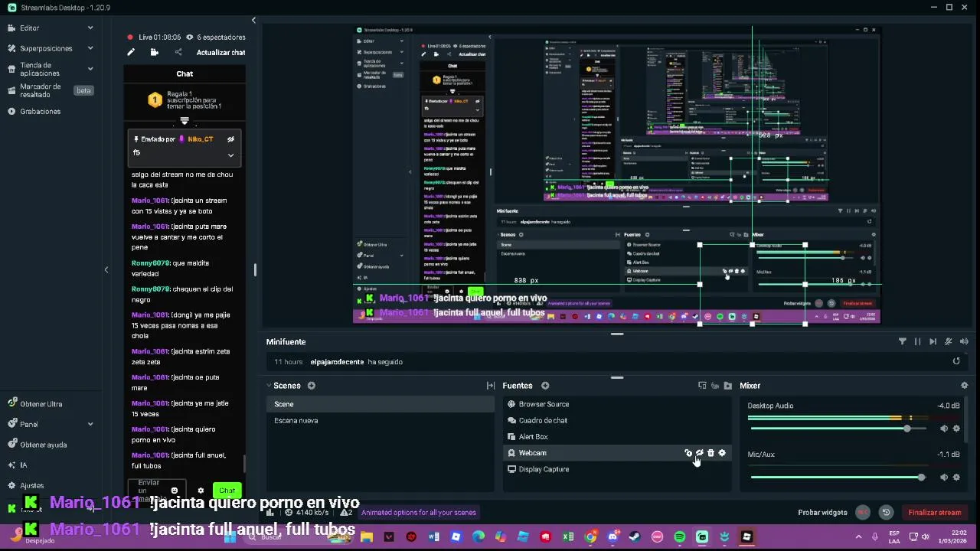Viewport: 980px width, 551px height.
Task: Select the Browser Source source
Action: 617,404
